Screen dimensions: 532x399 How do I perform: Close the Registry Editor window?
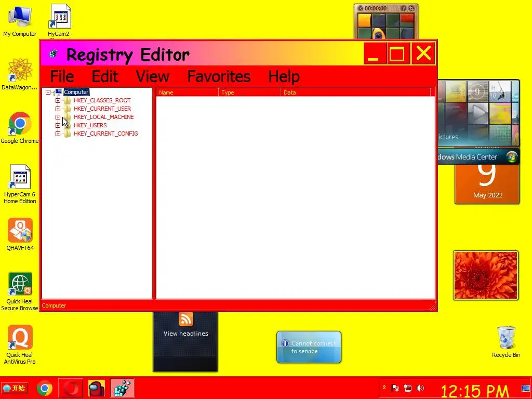pos(423,54)
